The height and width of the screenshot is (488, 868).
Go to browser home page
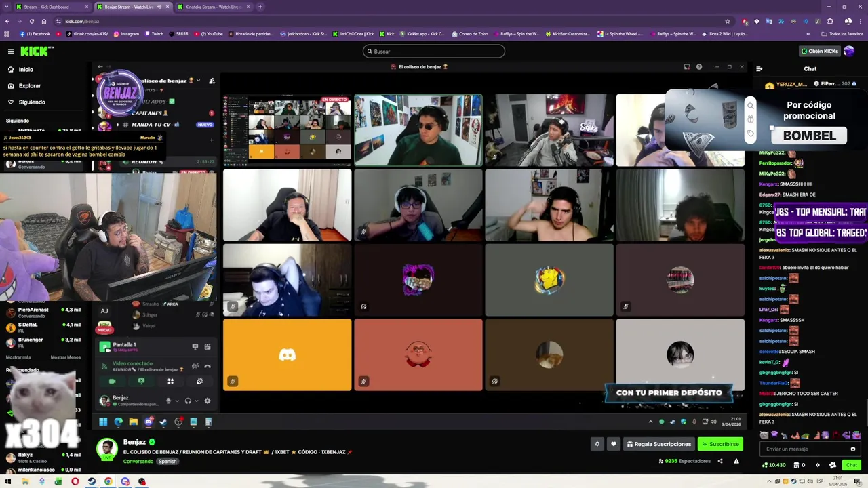45,21
